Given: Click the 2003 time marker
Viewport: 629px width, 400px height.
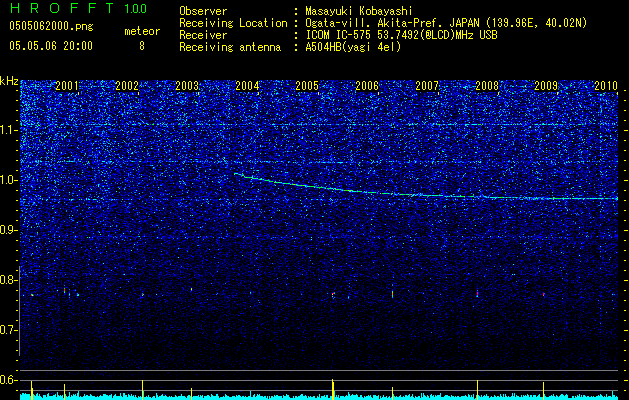Looking at the screenshot, I should click(187, 85).
